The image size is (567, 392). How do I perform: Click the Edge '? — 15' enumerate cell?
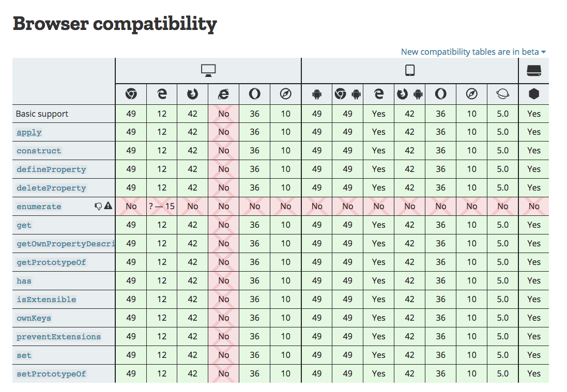162,206
